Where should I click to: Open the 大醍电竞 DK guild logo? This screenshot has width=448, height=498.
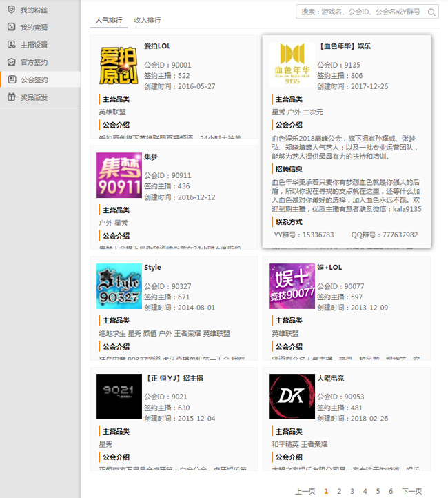pyautogui.click(x=292, y=397)
